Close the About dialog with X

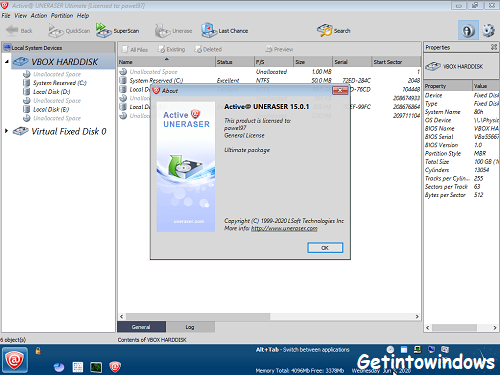pos(340,90)
